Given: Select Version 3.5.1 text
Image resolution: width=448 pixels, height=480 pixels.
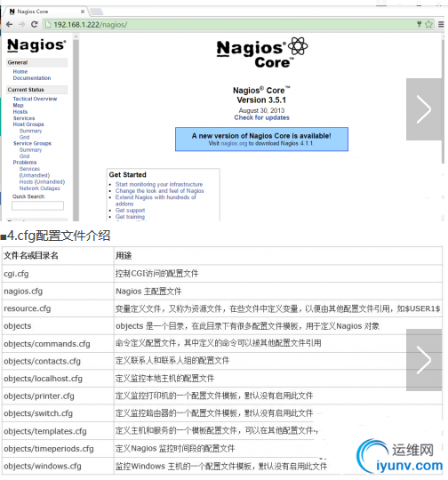Looking at the screenshot, I should click(261, 100).
